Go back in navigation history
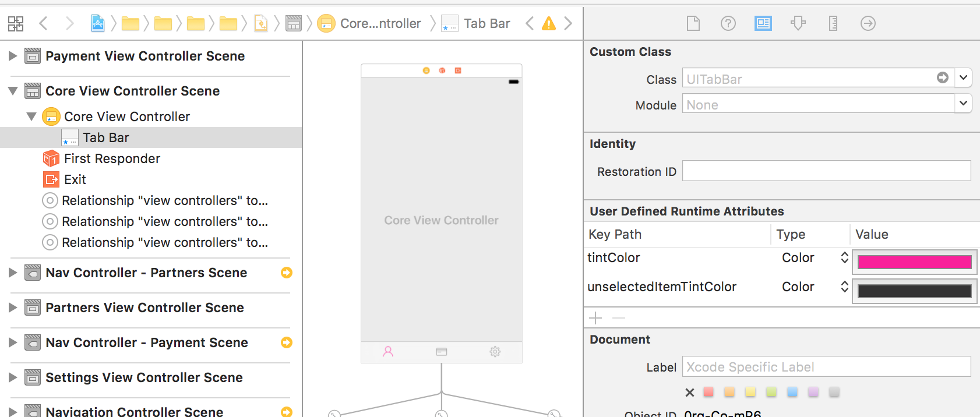The image size is (980, 417). pyautogui.click(x=43, y=23)
